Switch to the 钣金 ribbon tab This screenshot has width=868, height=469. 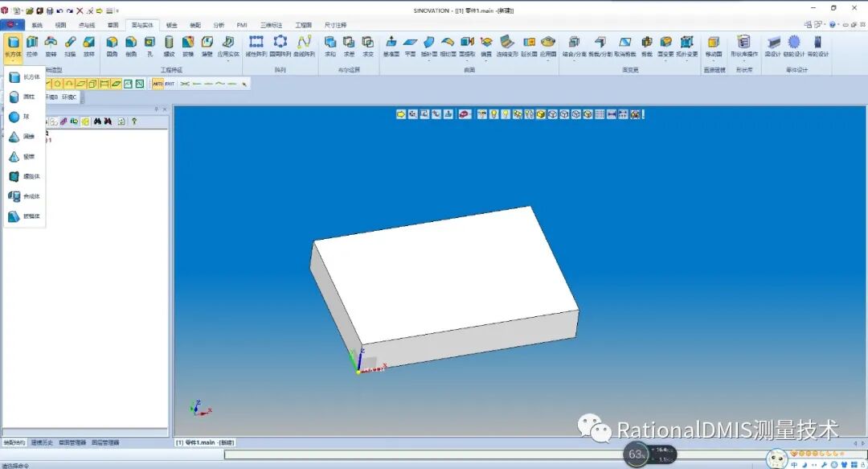click(x=172, y=25)
